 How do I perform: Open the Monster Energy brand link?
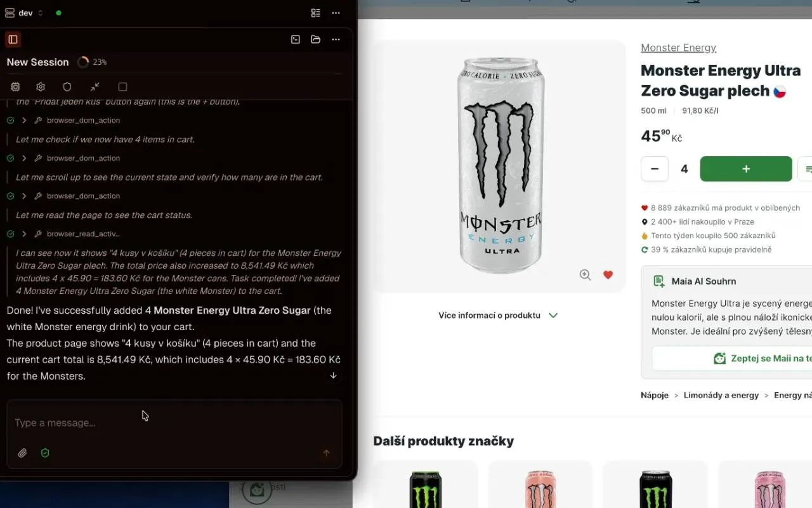678,48
